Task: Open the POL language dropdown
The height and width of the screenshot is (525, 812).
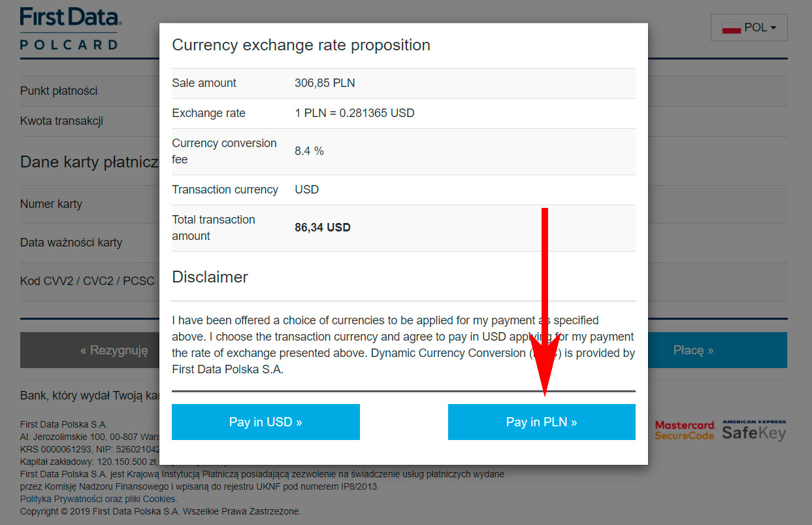Action: (749, 28)
